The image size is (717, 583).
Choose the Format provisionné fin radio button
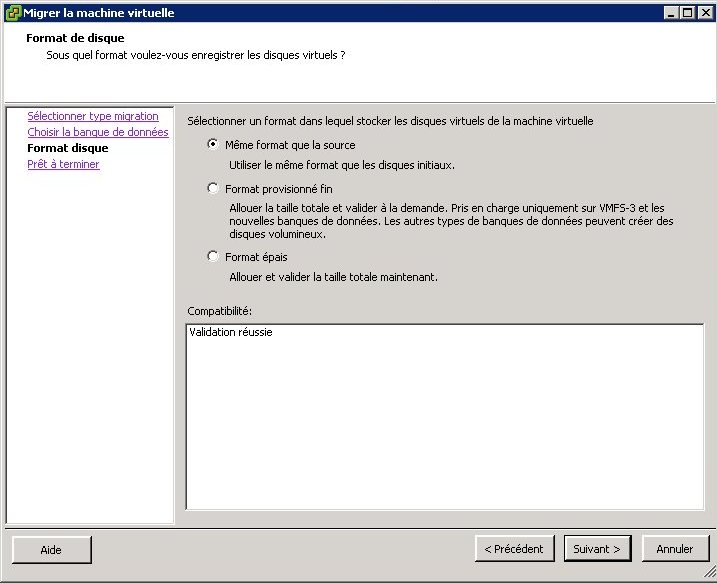click(x=213, y=188)
